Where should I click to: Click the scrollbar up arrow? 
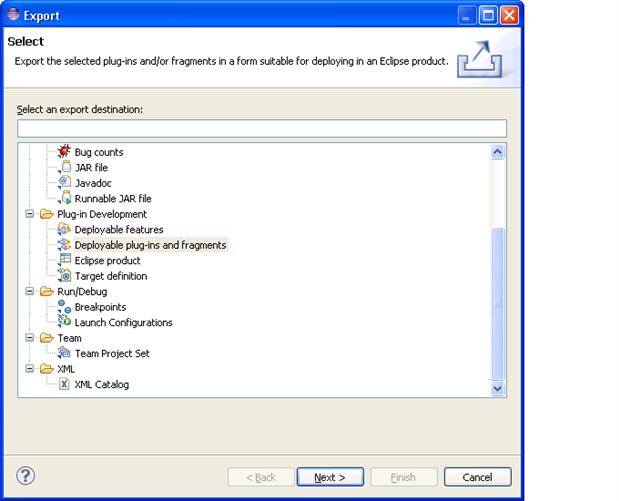497,152
